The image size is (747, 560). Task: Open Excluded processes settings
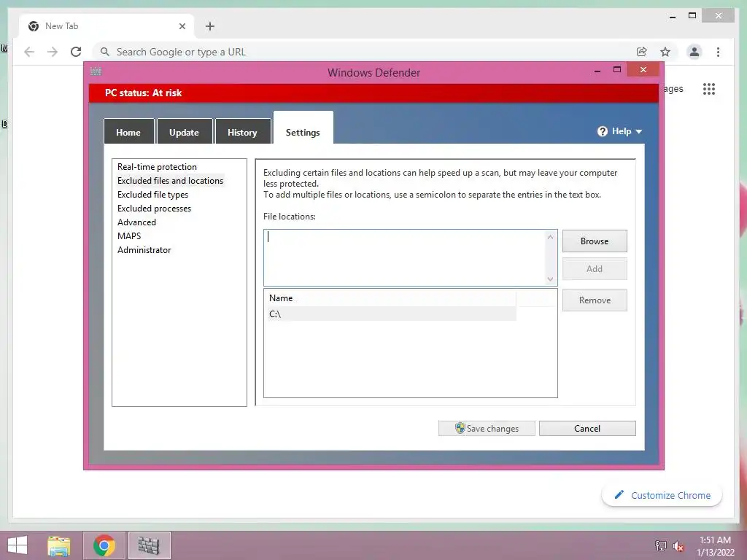(154, 208)
